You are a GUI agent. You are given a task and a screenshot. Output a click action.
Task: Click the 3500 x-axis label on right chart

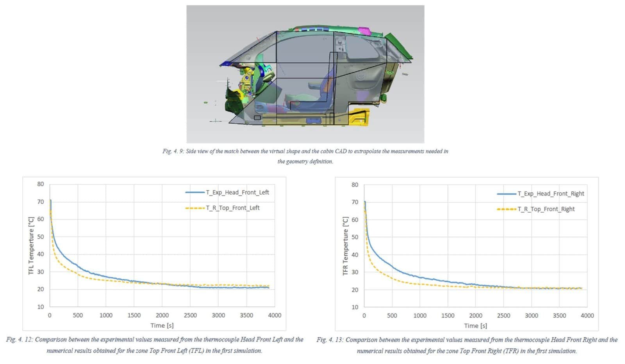pos(559,316)
